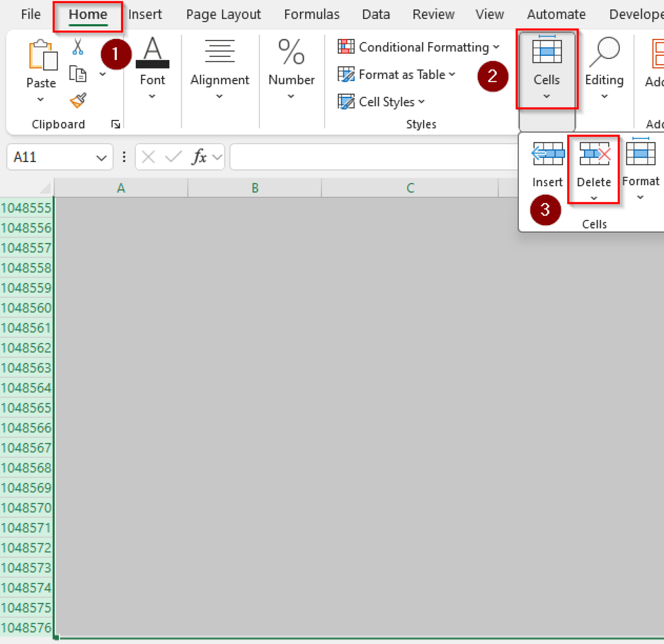This screenshot has width=664, height=644.
Task: Expand the Delete dropdown chevron
Action: tap(594, 198)
